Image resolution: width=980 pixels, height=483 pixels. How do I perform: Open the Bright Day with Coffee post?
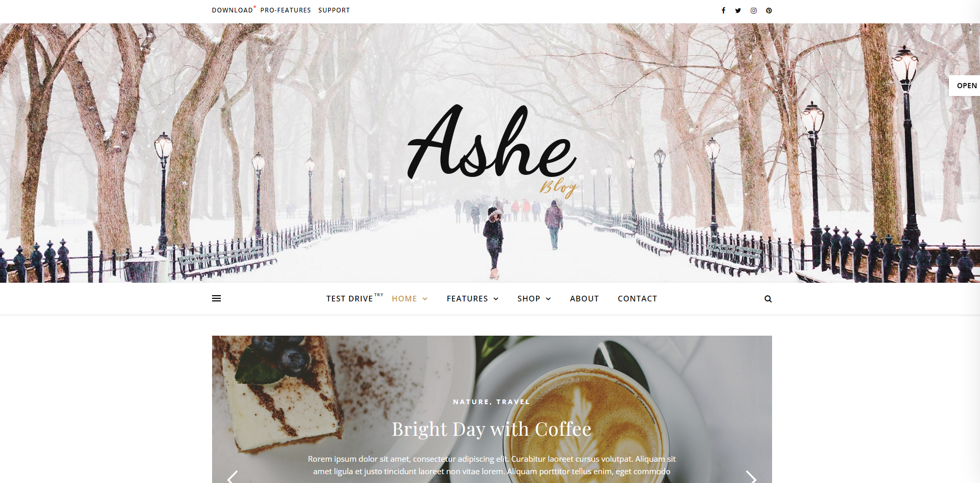pyautogui.click(x=492, y=429)
